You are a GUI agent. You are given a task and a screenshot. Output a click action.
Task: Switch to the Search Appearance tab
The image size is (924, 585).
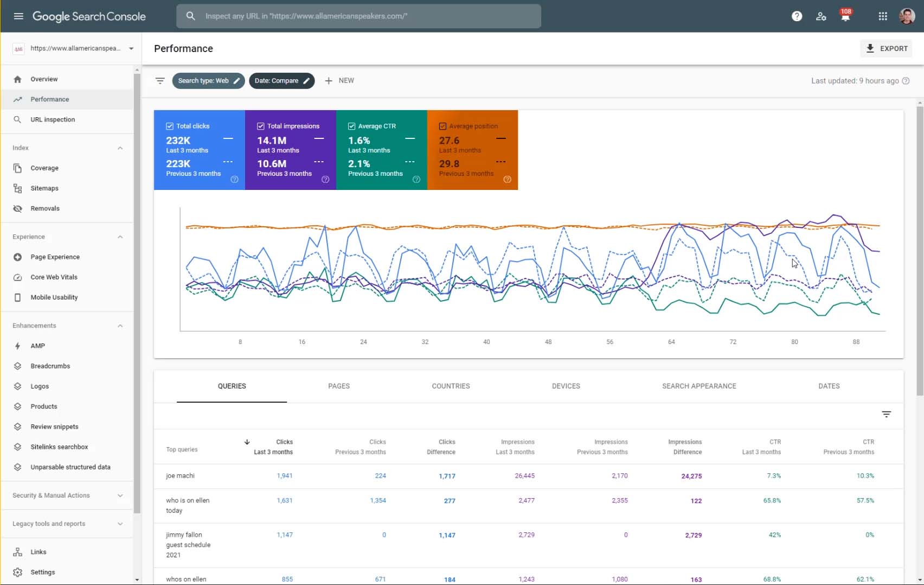(x=699, y=386)
